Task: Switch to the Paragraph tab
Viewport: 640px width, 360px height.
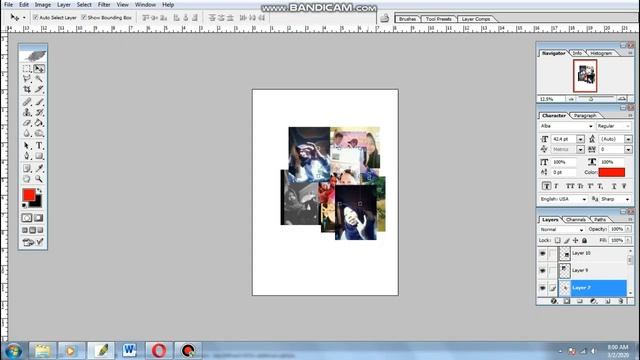Action: point(585,116)
